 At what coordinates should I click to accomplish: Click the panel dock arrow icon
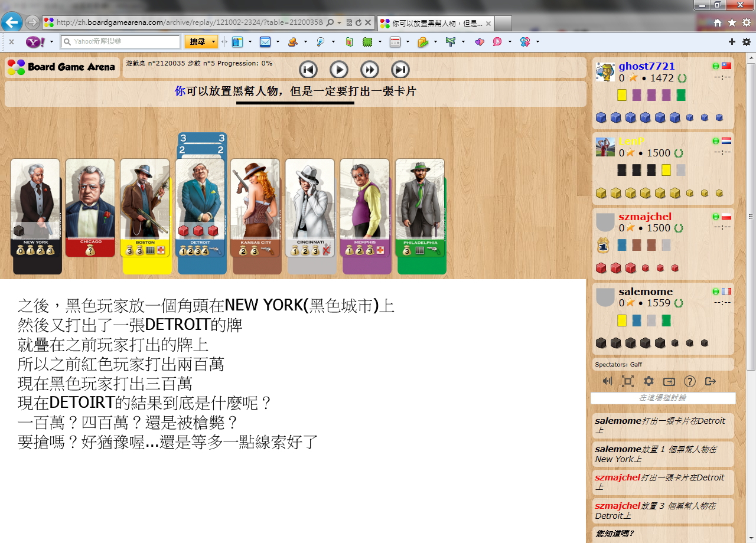coord(669,381)
